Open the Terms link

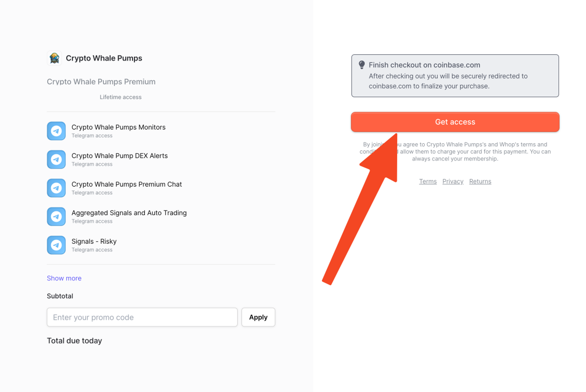tap(428, 182)
